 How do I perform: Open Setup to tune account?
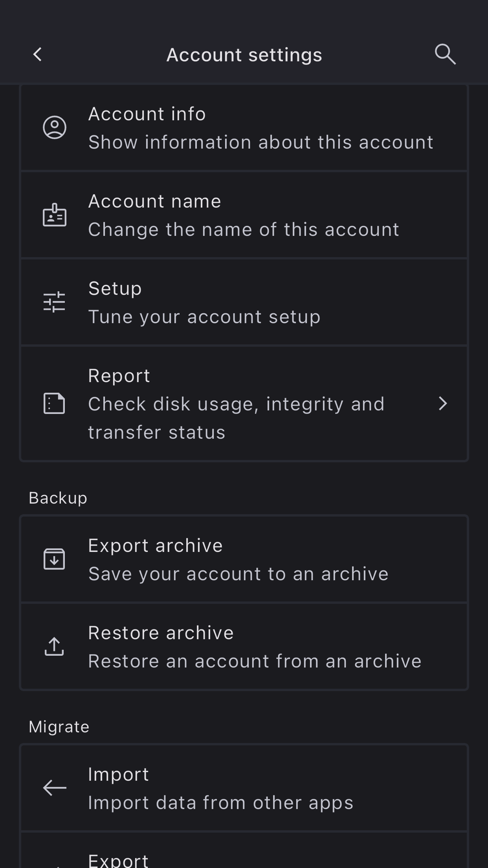pyautogui.click(x=204, y=302)
